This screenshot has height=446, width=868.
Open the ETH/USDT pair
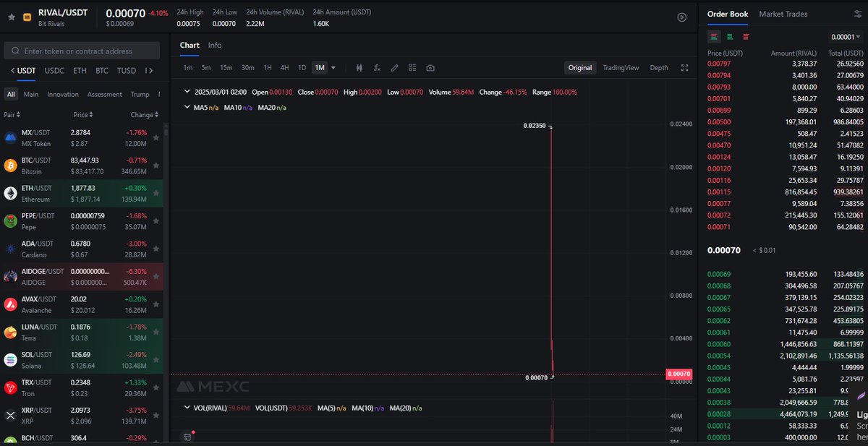click(81, 194)
